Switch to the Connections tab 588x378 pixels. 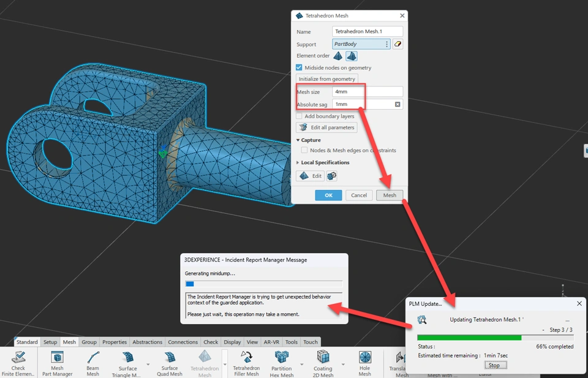click(x=183, y=342)
